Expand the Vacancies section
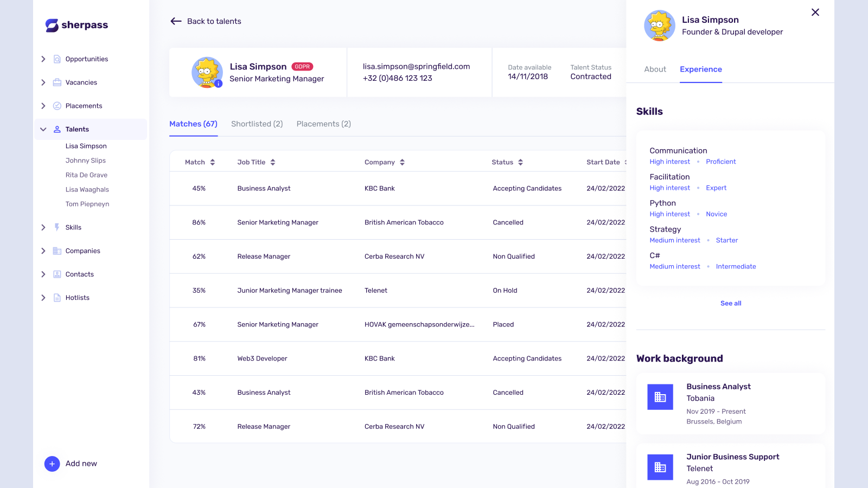 pos(43,82)
